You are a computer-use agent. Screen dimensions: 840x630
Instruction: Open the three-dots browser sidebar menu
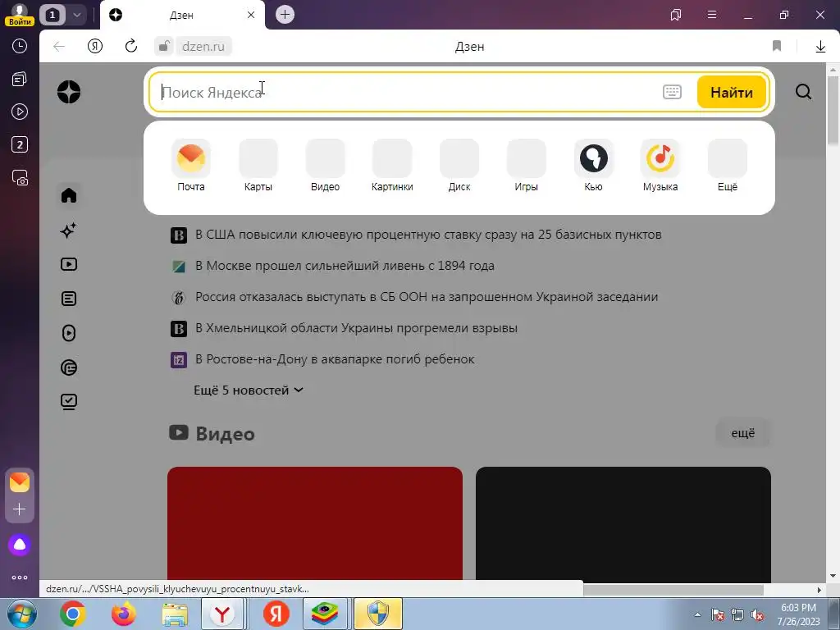coord(20,577)
